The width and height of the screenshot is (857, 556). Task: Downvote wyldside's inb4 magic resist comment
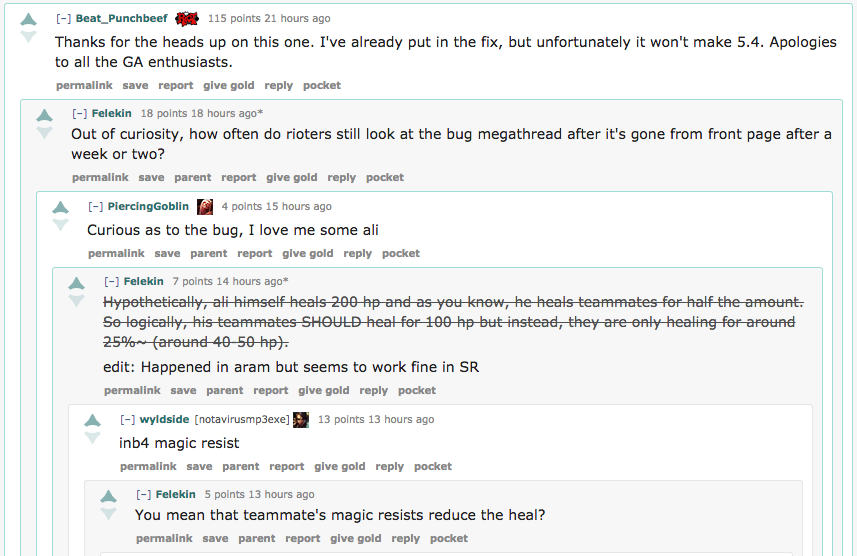92,437
